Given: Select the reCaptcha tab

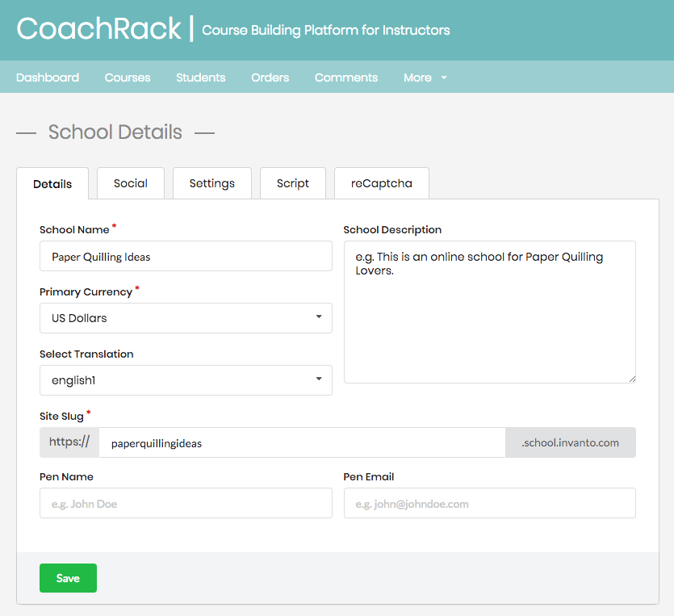Looking at the screenshot, I should click(x=381, y=183).
